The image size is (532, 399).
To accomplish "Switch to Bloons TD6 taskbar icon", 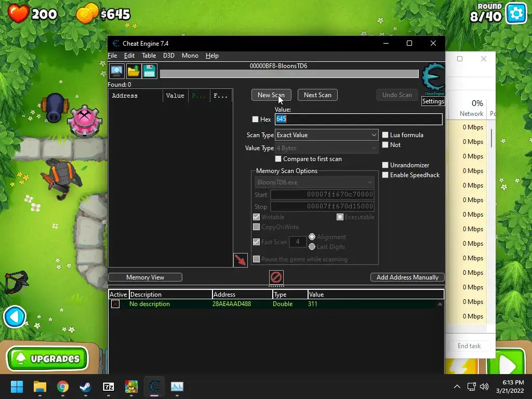I will pyautogui.click(x=131, y=387).
